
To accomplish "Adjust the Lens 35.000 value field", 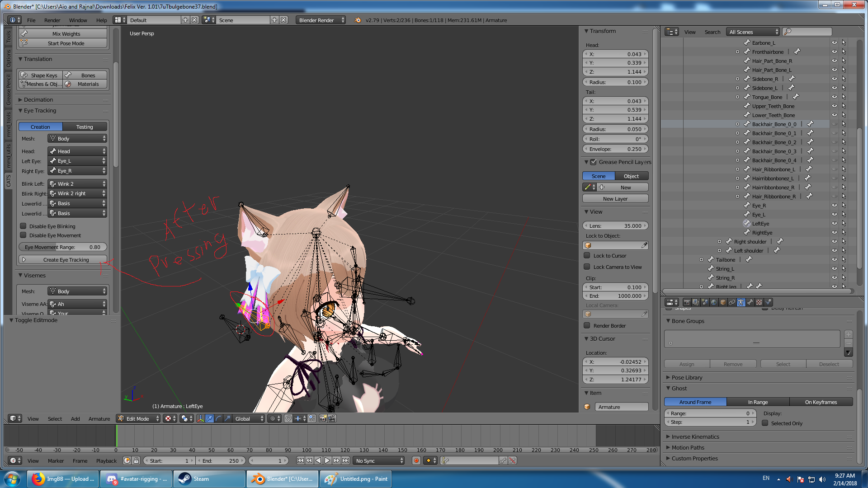I will click(615, 225).
